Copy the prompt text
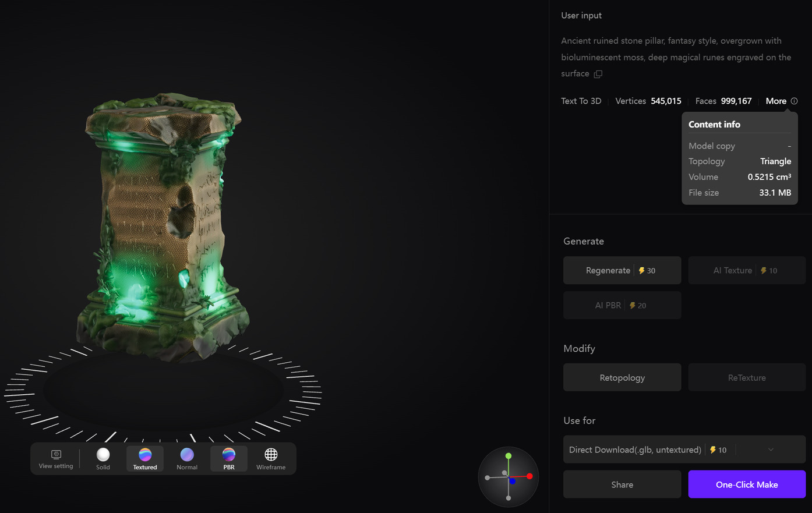Screen dimensions: 812x513 click(x=598, y=73)
